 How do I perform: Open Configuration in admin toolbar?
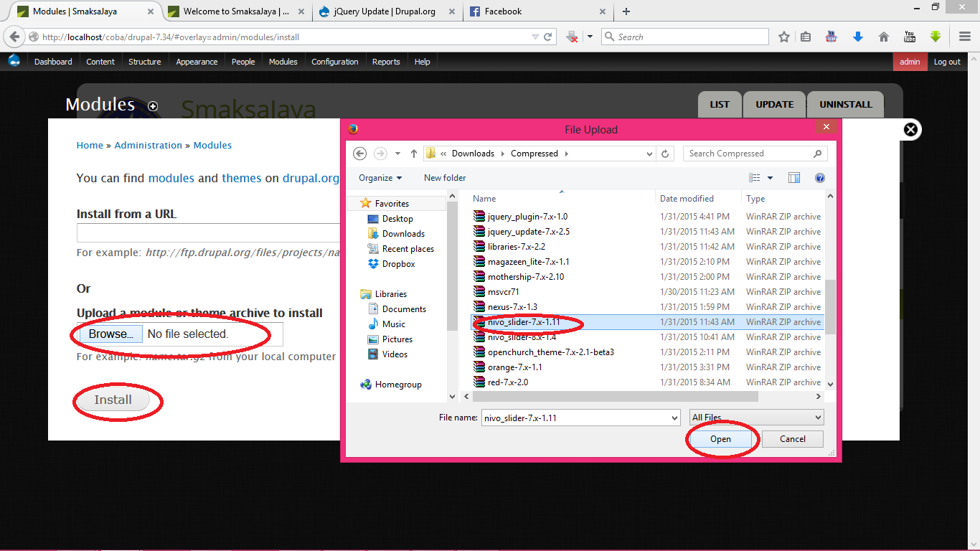click(x=334, y=62)
